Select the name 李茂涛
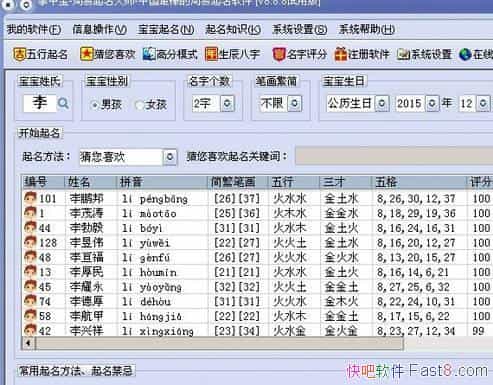 coord(87,213)
